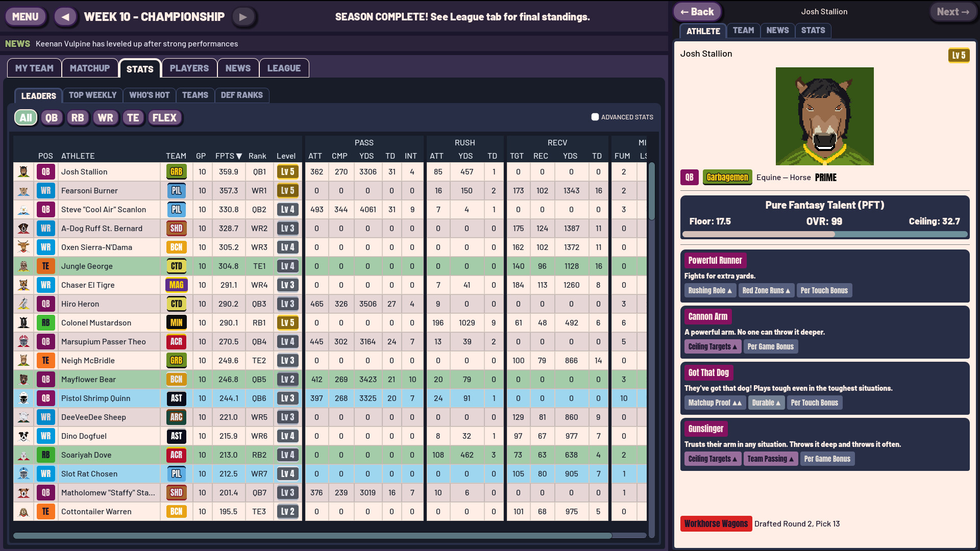Filter leaders by RB position

coord(78,118)
